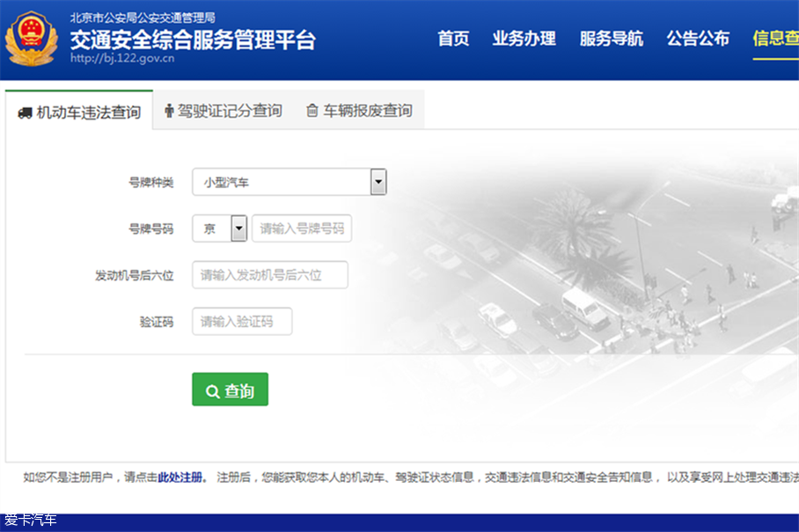Click the 发动机号后六位 input field

point(270,275)
